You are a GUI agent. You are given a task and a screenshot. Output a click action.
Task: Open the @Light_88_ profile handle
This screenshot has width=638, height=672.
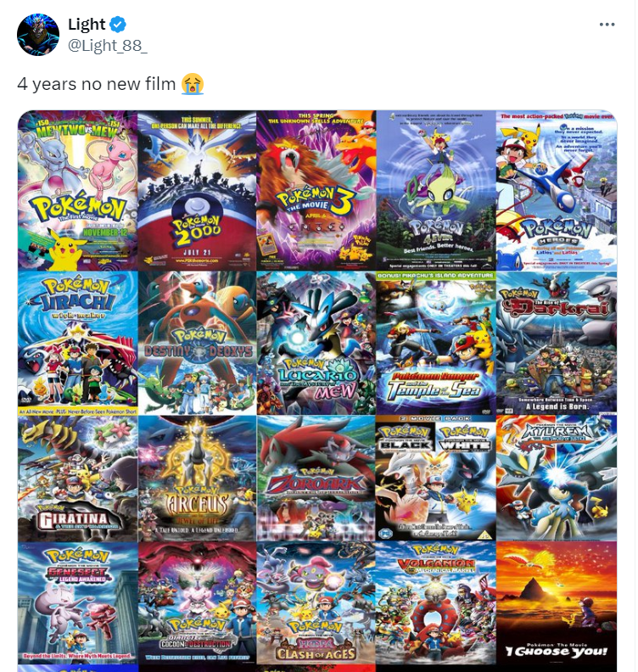click(x=108, y=45)
